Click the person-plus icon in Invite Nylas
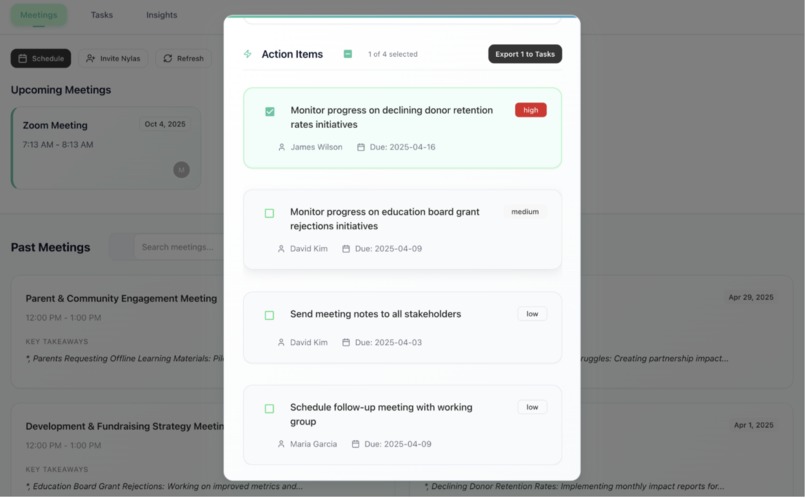This screenshot has width=806, height=498. click(90, 59)
